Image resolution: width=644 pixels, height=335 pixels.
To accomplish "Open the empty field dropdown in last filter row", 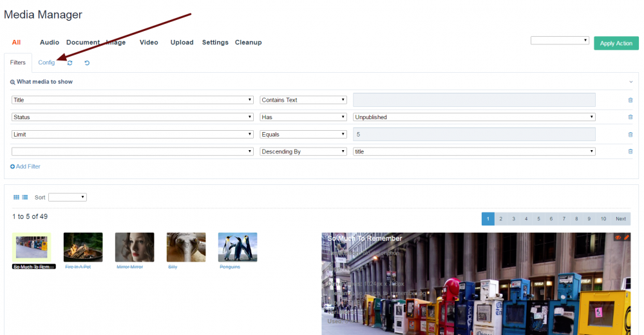I will (x=132, y=151).
